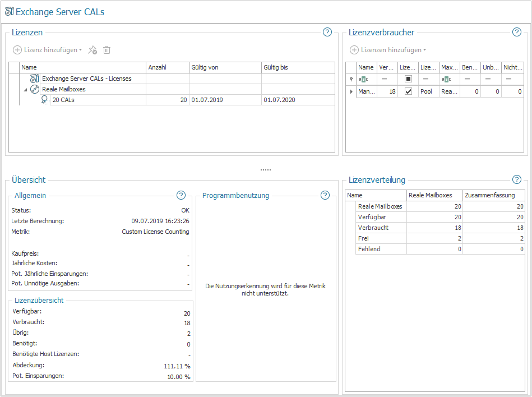
Task: Open help for the Programmbenutzung panel
Action: point(325,195)
